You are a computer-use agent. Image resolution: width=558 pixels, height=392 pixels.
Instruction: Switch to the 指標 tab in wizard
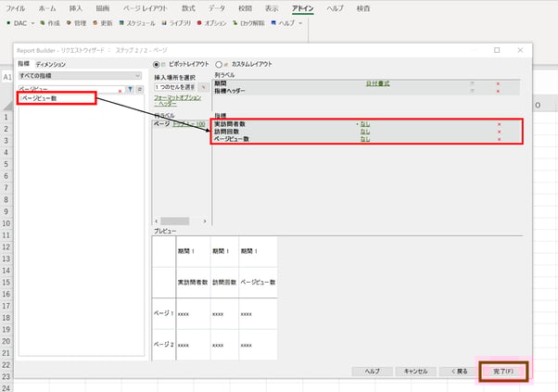click(24, 64)
